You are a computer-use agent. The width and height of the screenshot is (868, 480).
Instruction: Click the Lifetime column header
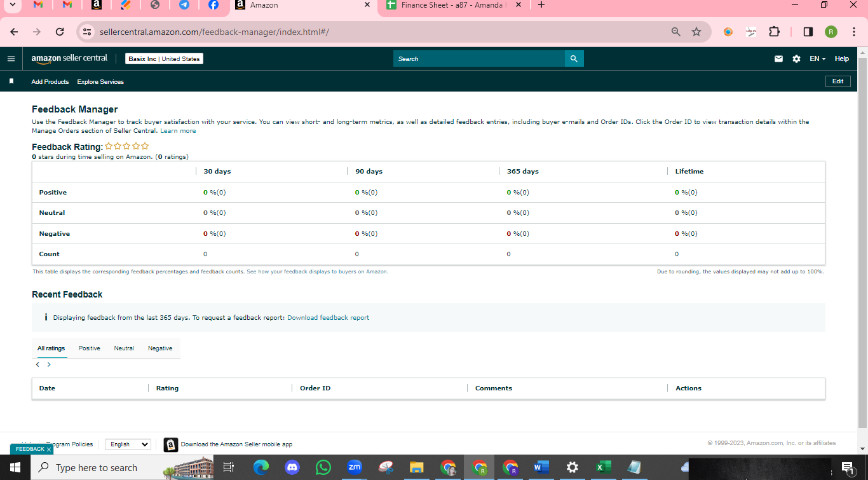pos(689,172)
